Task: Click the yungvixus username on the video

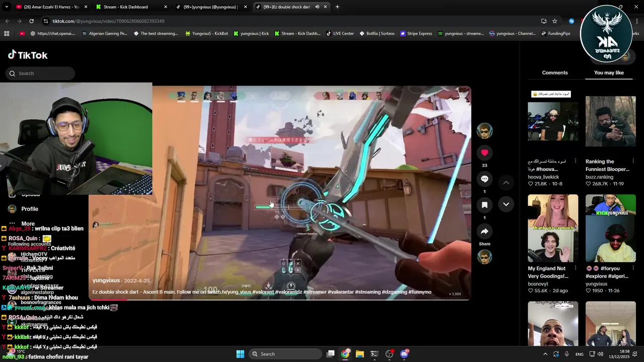Action: (106, 281)
